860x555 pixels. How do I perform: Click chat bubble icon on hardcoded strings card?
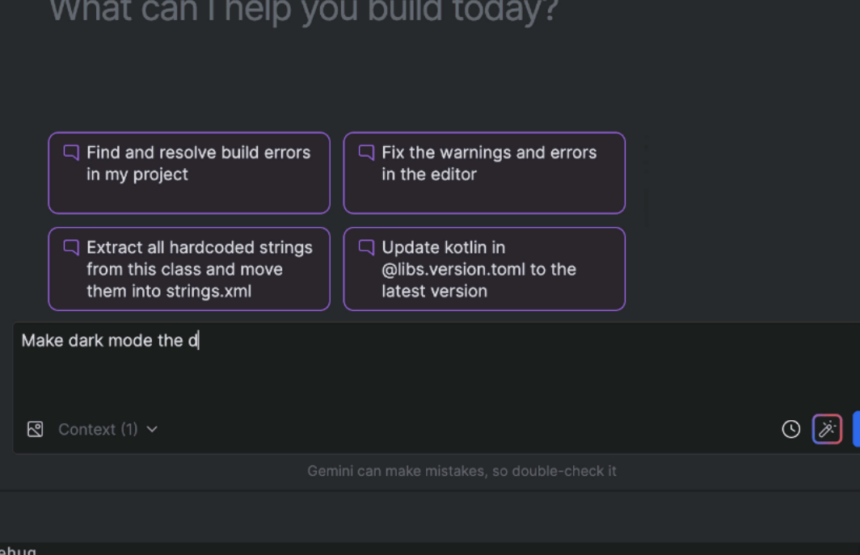tap(71, 247)
